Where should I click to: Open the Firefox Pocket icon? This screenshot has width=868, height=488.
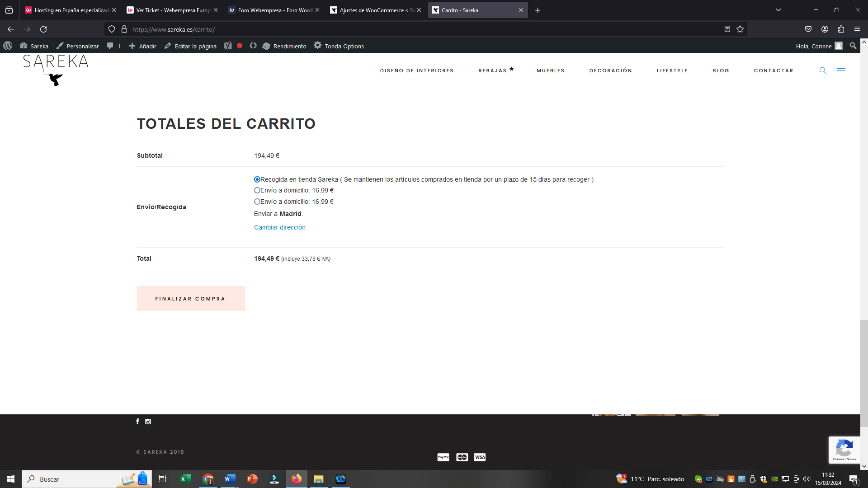[x=808, y=29]
